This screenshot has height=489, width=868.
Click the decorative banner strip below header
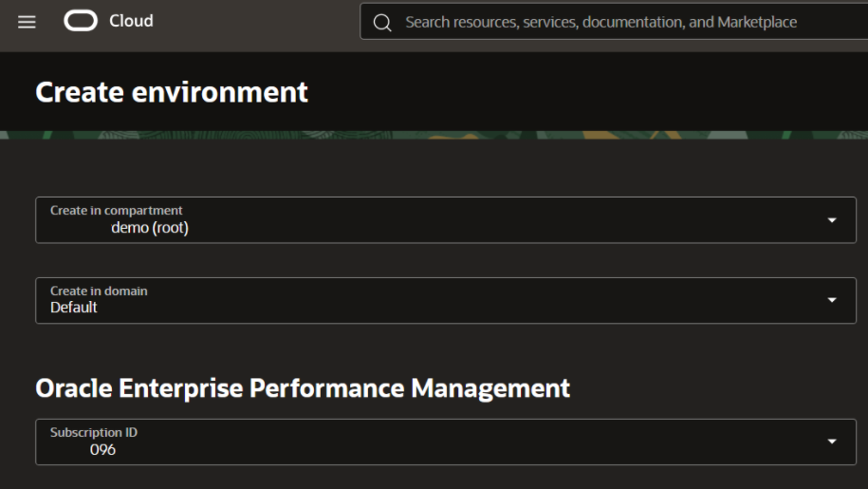[434, 137]
